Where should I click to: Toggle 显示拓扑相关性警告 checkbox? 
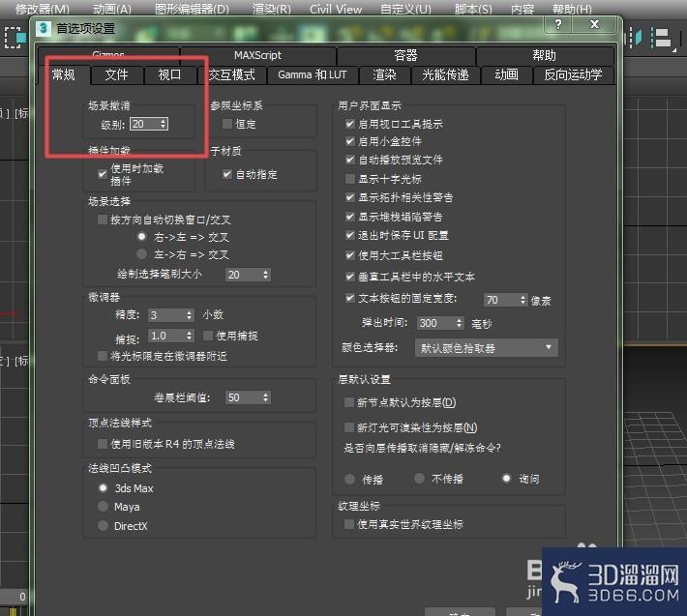tap(350, 197)
